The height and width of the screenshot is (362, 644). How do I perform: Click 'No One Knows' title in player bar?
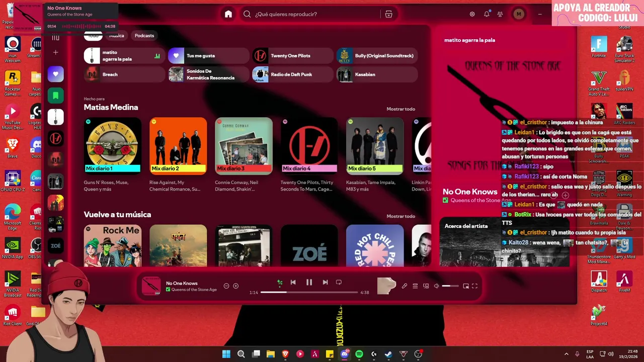coord(182,283)
